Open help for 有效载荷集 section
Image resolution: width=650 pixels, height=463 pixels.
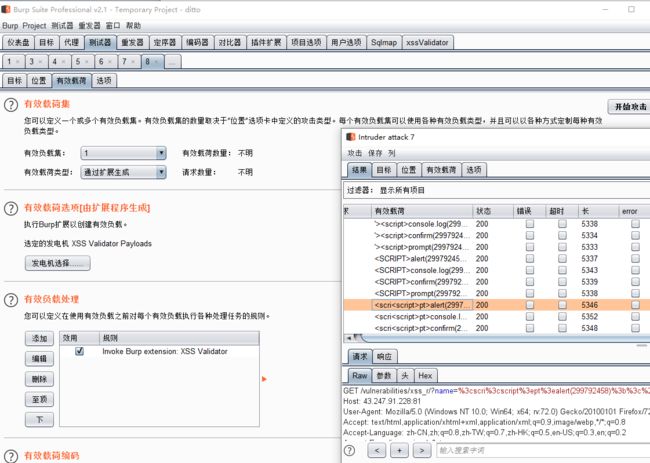pos(11,104)
